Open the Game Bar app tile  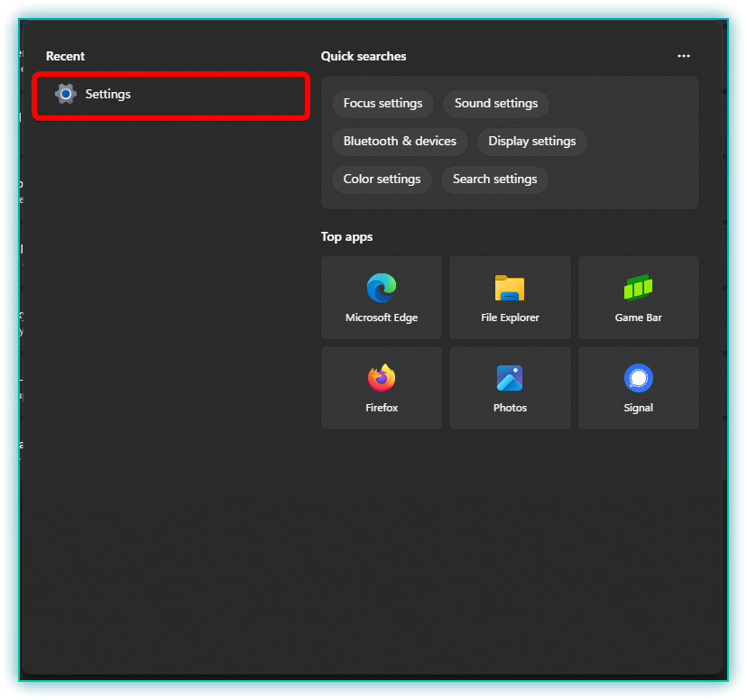tap(639, 298)
